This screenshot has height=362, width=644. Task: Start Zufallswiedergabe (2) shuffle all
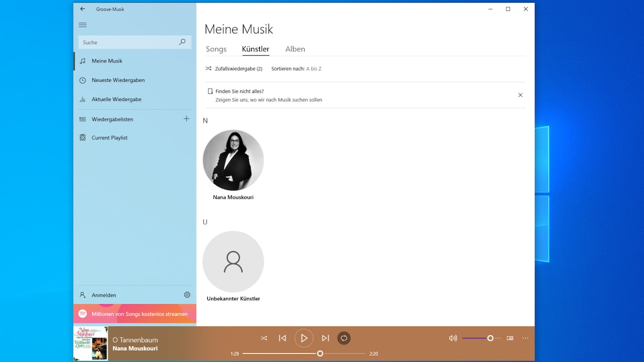(233, 69)
